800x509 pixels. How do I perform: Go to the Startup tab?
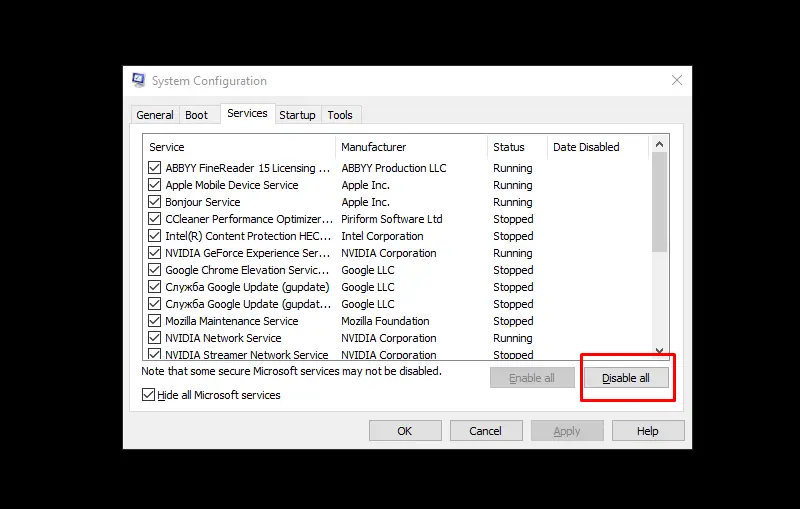tap(297, 115)
